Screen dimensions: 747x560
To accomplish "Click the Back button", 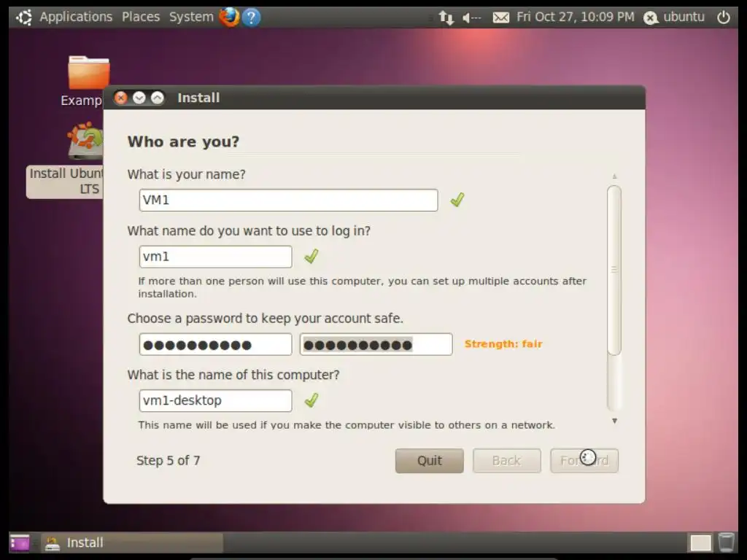I will tap(506, 461).
